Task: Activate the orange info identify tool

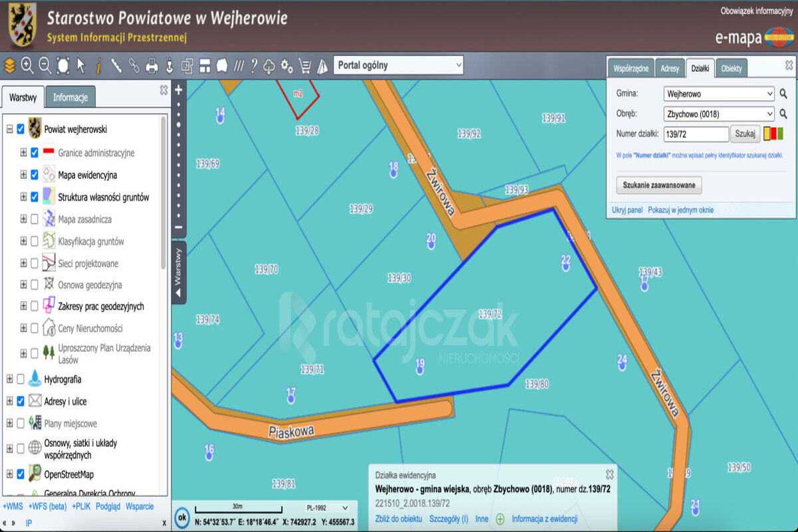Action: pyautogui.click(x=98, y=65)
